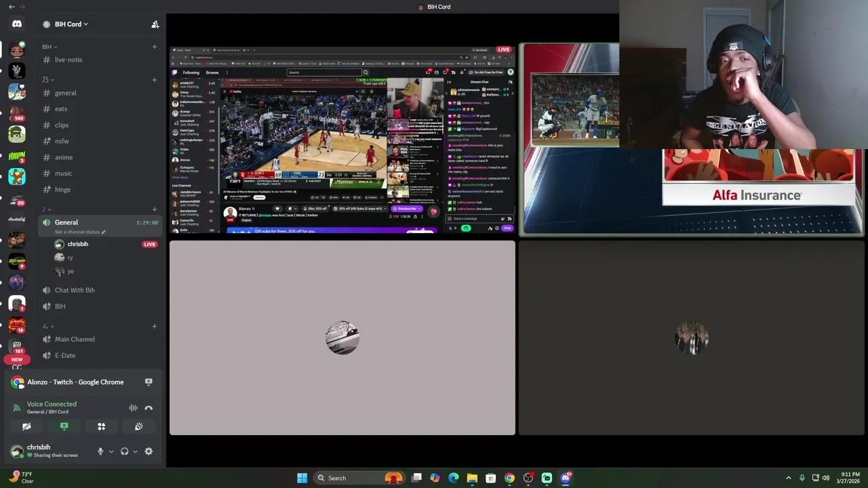Open Discord direct messages home icon
Viewport: 868px width, 488px height.
pyautogui.click(x=17, y=24)
